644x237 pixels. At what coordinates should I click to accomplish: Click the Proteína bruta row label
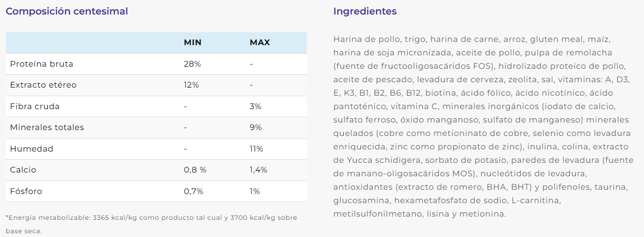(x=41, y=64)
